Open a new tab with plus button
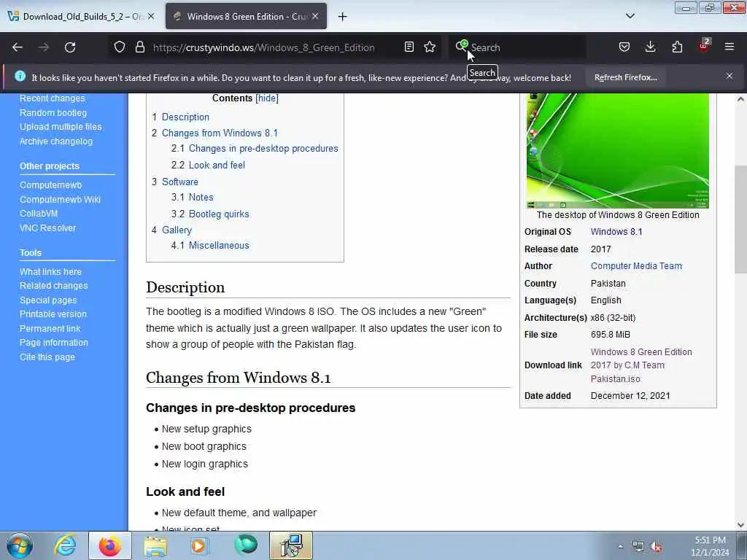This screenshot has width=747, height=560. (343, 17)
